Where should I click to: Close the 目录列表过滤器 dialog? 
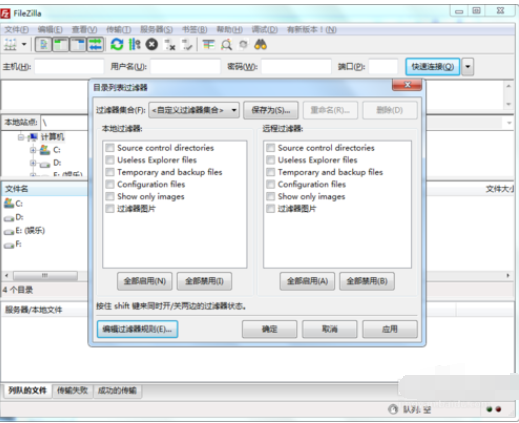[407, 85]
